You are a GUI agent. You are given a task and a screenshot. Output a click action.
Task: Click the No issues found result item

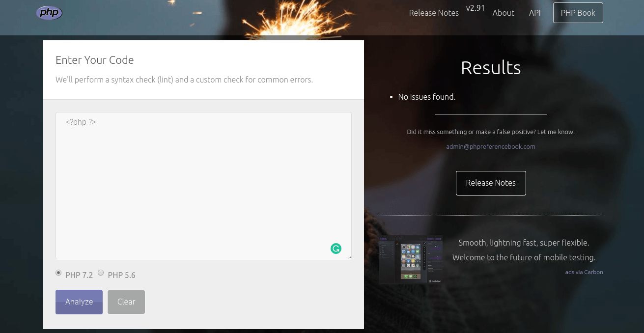[x=426, y=97]
